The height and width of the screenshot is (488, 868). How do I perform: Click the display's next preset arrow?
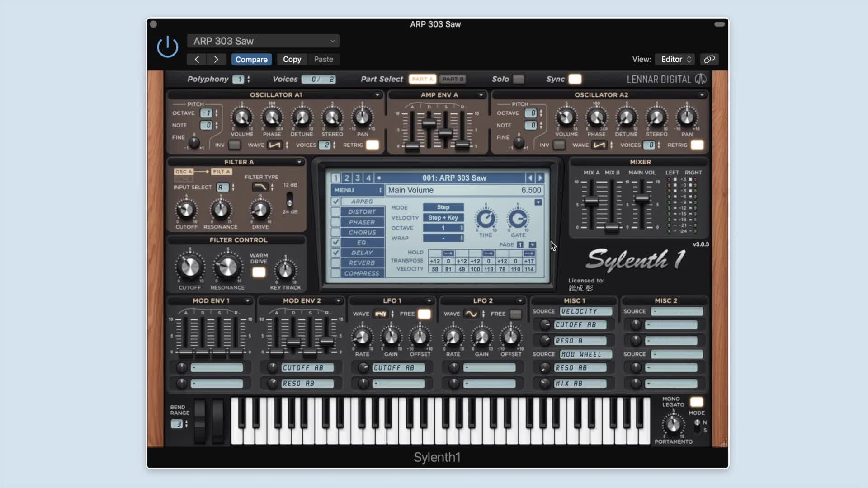(540, 178)
